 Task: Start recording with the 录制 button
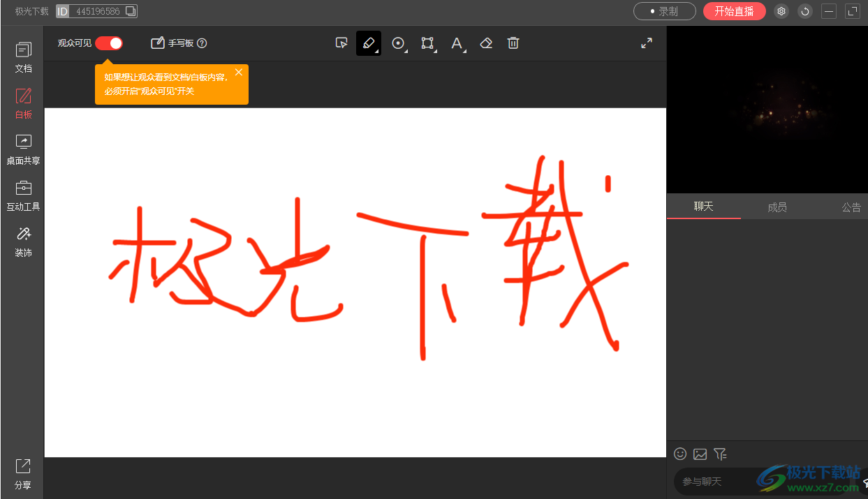[664, 11]
